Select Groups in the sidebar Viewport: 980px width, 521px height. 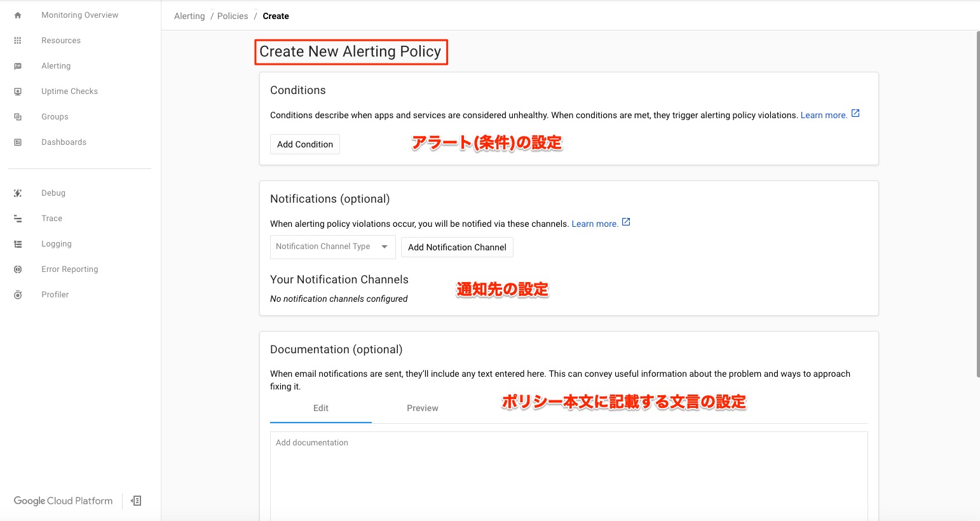coord(55,116)
